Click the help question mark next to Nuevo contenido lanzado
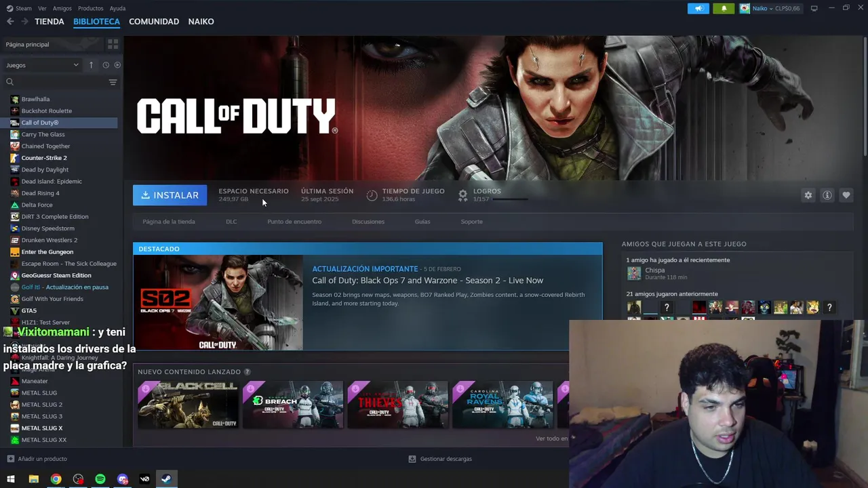This screenshot has height=488, width=868. (x=247, y=372)
